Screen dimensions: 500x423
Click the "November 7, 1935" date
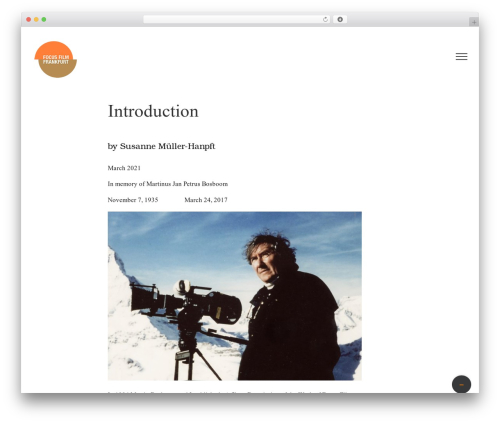(x=133, y=200)
